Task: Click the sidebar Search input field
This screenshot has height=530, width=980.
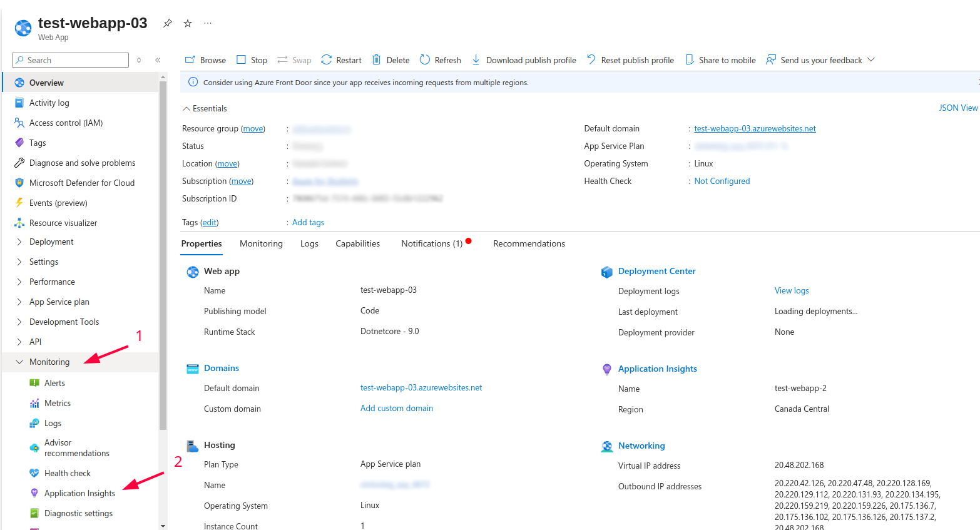Action: click(x=75, y=60)
